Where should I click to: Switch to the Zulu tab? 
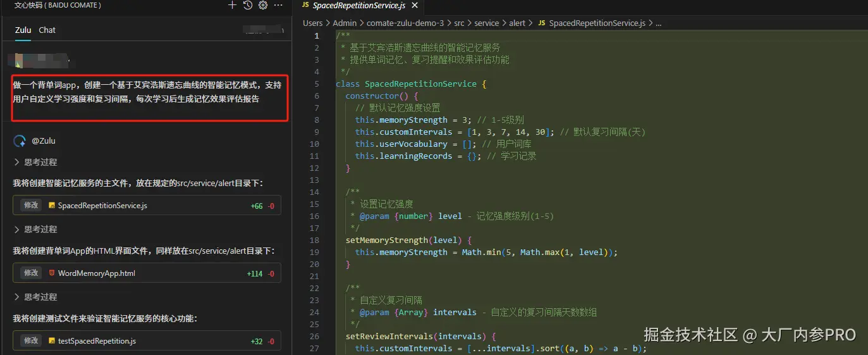[x=23, y=30]
